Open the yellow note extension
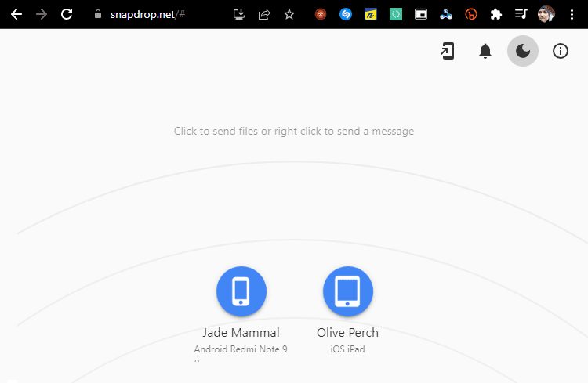588x383 pixels. (371, 14)
